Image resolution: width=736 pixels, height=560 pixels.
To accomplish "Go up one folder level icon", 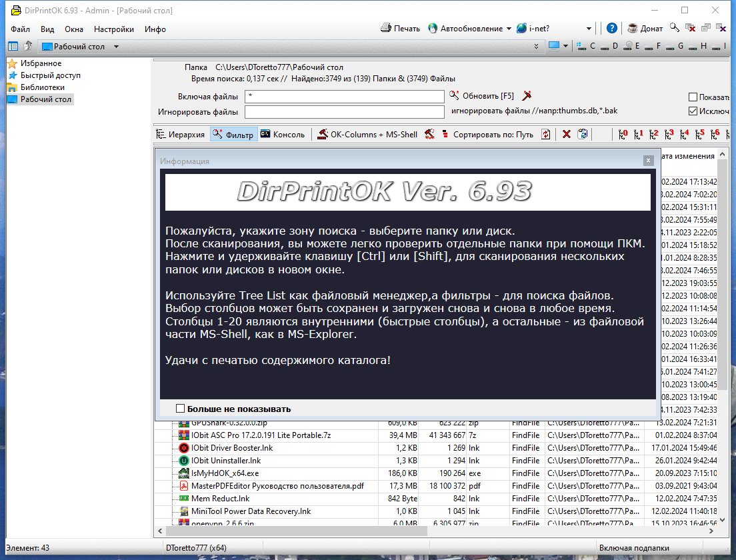I will click(28, 46).
